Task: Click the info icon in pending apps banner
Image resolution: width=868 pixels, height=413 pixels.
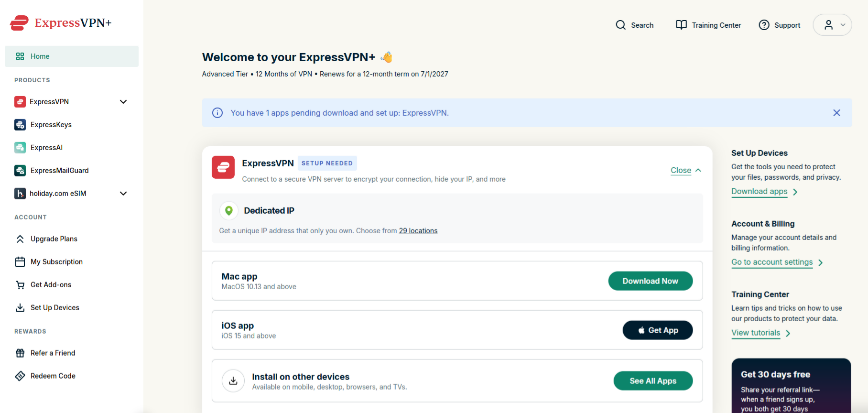Action: click(217, 113)
